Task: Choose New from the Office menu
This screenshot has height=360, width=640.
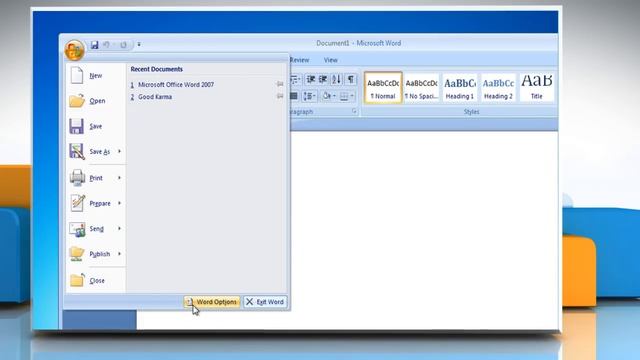Action: (x=95, y=76)
